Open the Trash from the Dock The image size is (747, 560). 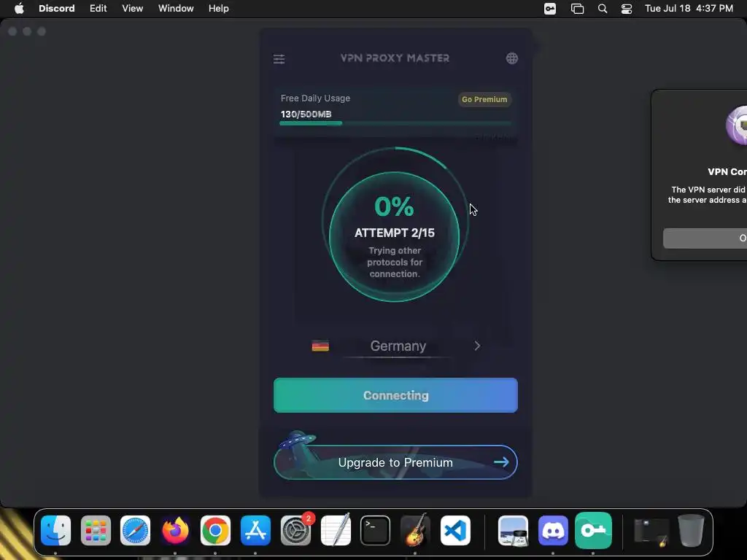coord(691,531)
